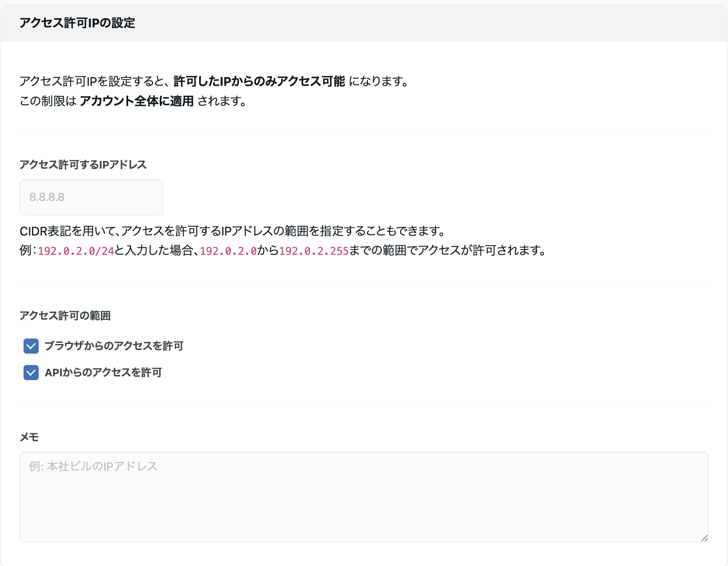Click the 8.8.8.8 placeholder text
Viewport: 728px width, 566px height.
(x=47, y=197)
